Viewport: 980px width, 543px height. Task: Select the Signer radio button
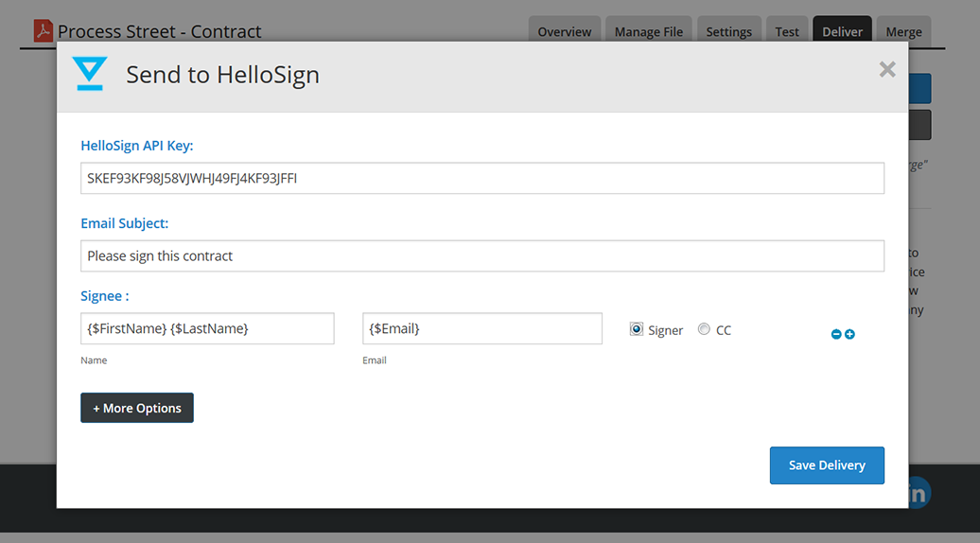(x=637, y=329)
